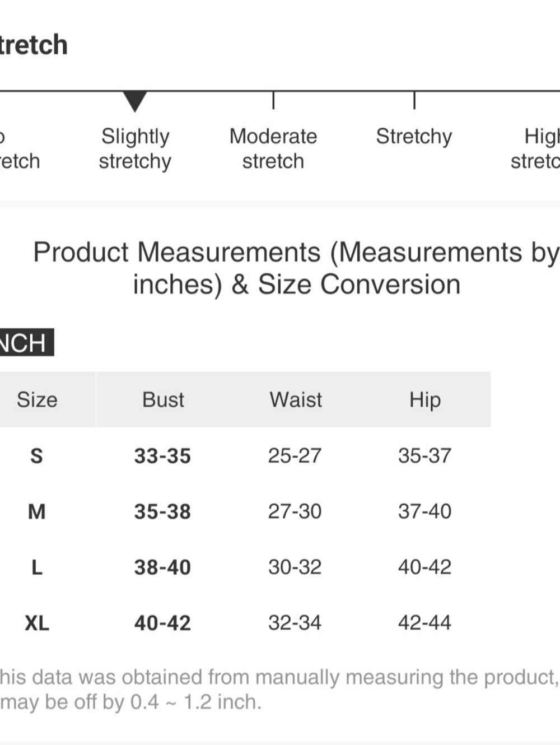Select the INCH unit tab
This screenshot has width=560, height=745.
click(x=26, y=342)
